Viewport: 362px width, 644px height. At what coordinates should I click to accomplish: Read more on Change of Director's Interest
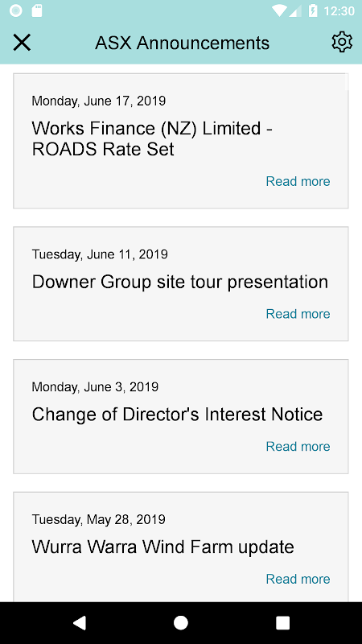click(298, 447)
